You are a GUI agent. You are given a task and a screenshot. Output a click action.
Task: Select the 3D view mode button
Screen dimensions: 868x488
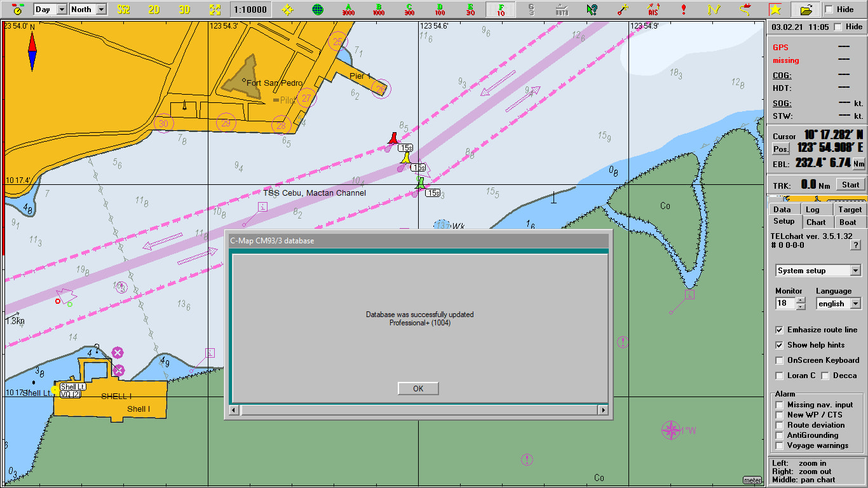click(x=184, y=10)
